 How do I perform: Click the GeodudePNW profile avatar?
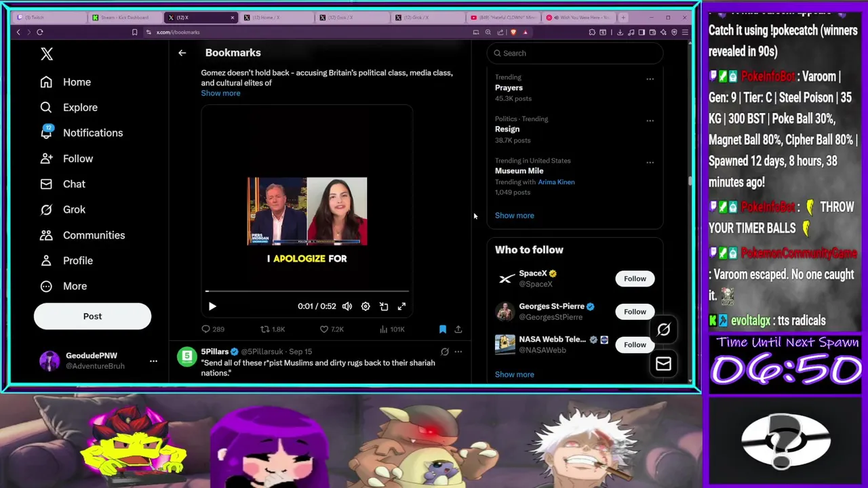tap(50, 361)
